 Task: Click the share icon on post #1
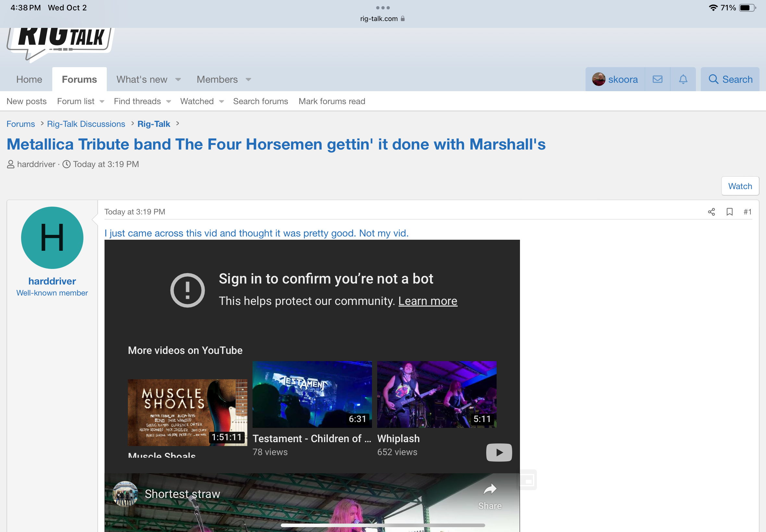tap(711, 212)
